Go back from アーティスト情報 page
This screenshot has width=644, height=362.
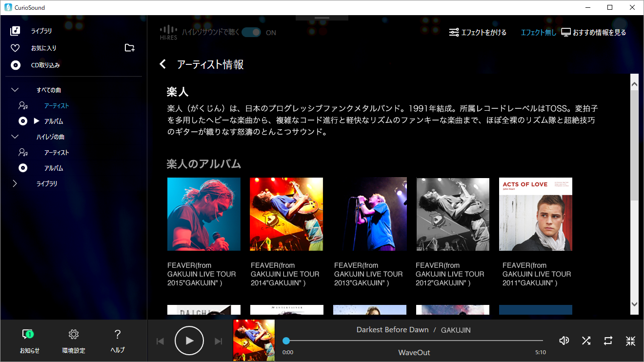coord(163,64)
